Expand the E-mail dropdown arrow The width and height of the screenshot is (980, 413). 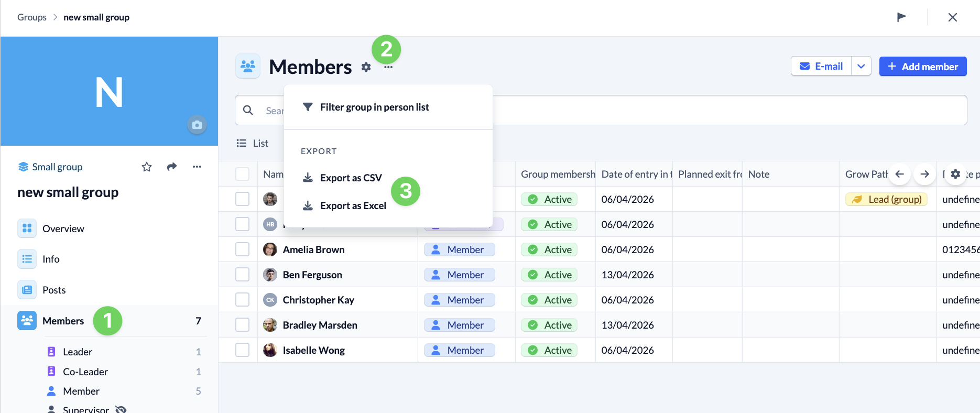click(861, 67)
